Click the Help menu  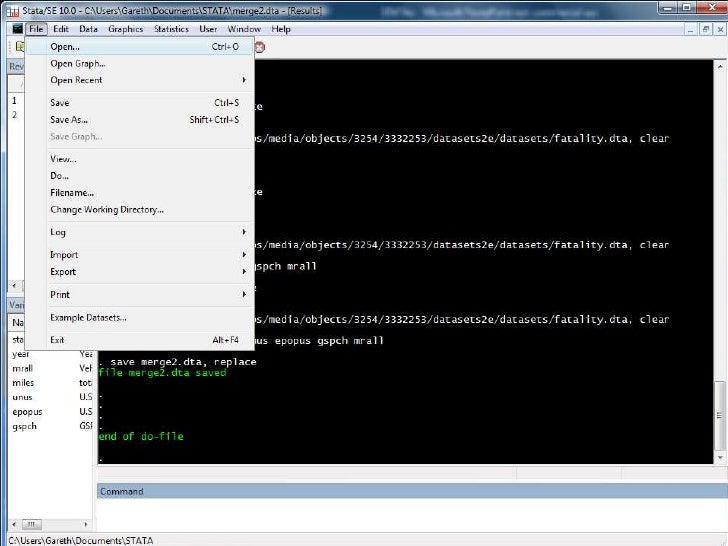tap(281, 29)
